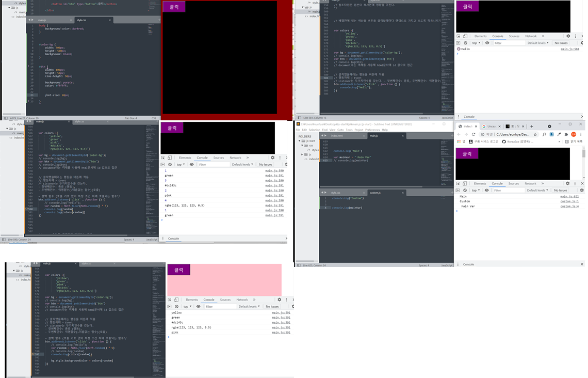
Task: Open Selection menu in Sublime Text
Action: point(314,130)
